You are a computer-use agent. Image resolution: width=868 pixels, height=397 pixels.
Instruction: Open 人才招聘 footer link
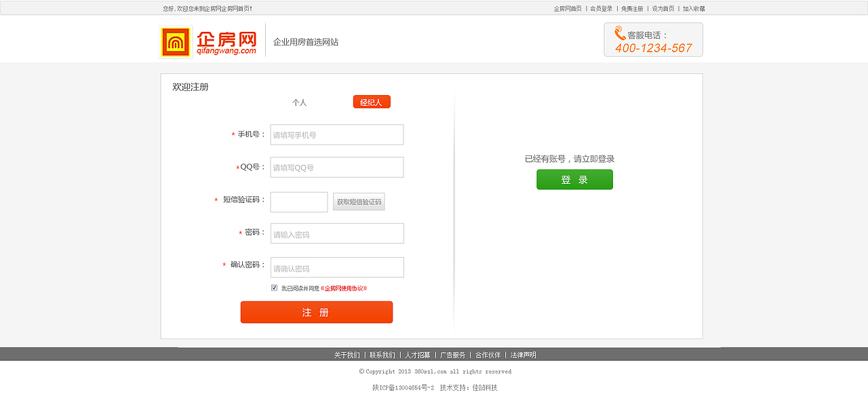click(418, 355)
